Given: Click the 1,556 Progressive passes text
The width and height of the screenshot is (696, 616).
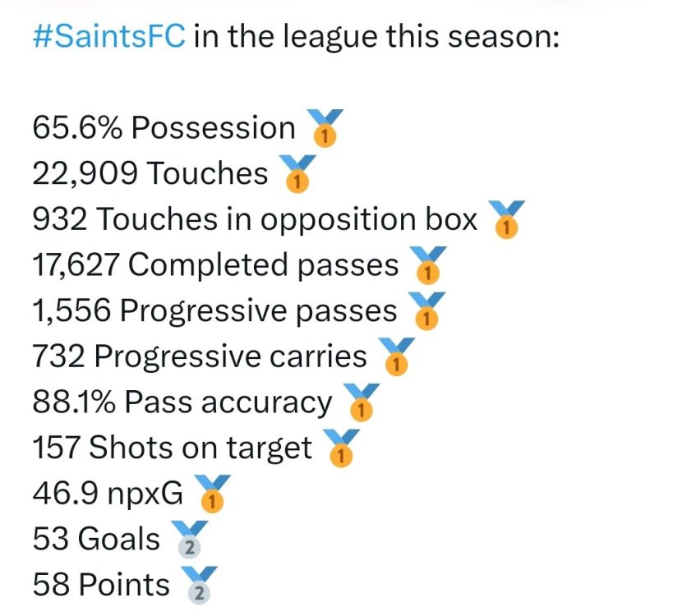Looking at the screenshot, I should (214, 311).
